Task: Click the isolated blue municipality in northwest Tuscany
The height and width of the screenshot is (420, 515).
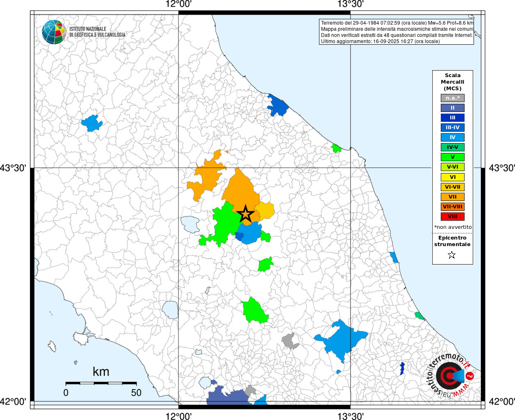Action: [x=92, y=123]
